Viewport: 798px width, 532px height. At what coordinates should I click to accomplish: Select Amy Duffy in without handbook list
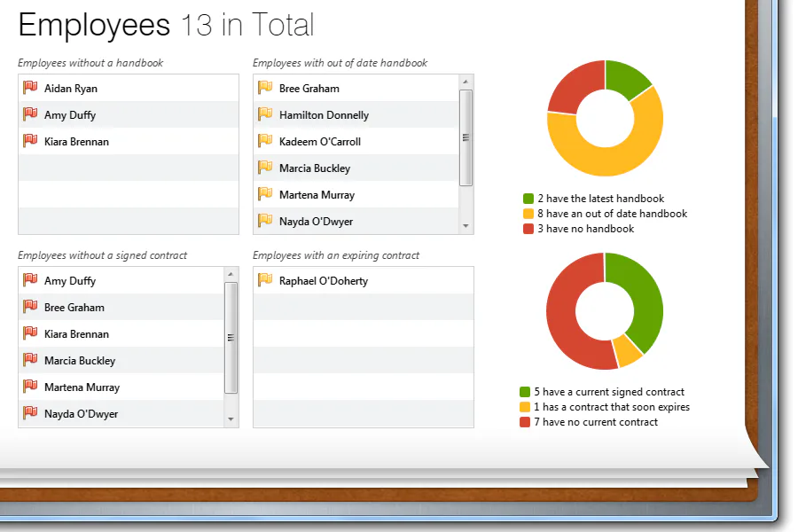[129, 114]
